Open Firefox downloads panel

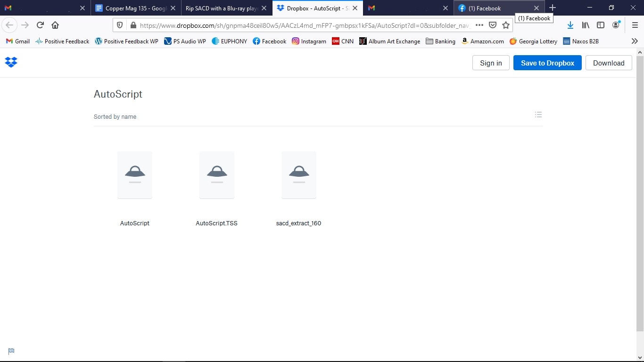coord(570,25)
